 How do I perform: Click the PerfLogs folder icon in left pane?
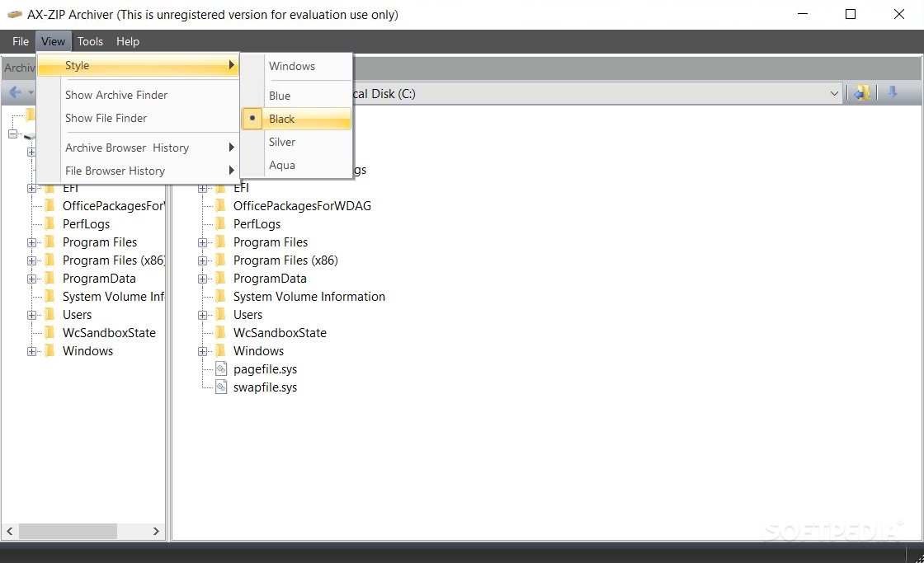click(x=50, y=223)
